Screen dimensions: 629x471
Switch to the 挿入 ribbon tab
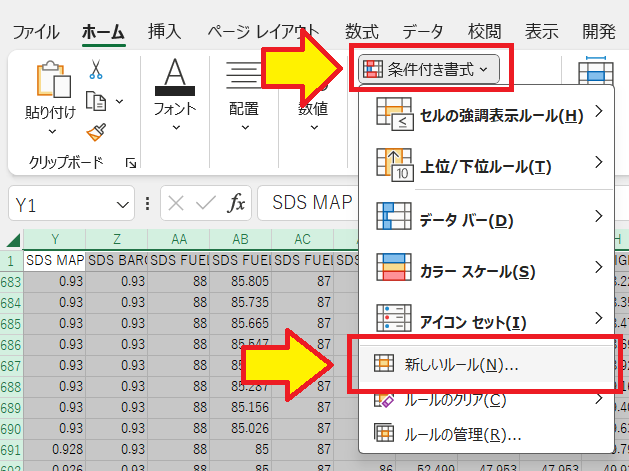click(x=164, y=31)
